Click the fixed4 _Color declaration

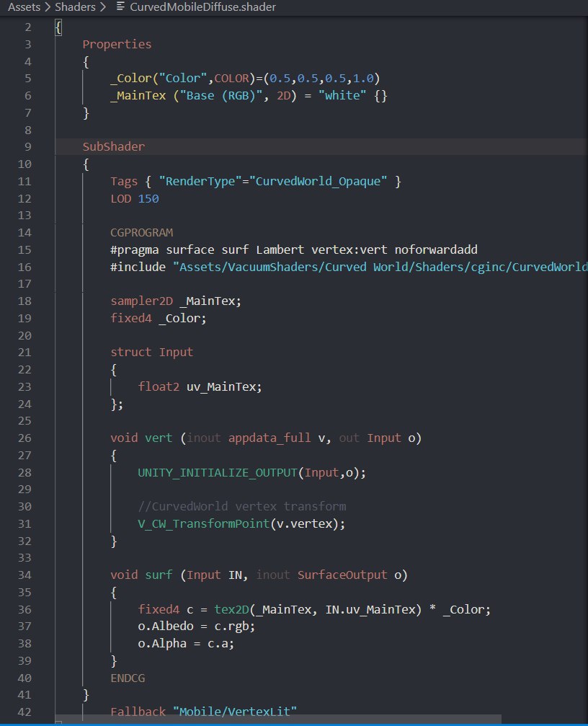(159, 319)
